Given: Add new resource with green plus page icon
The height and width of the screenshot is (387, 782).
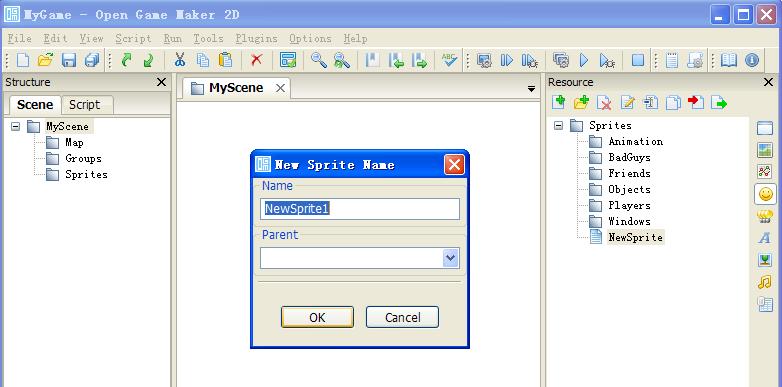Looking at the screenshot, I should 559,103.
